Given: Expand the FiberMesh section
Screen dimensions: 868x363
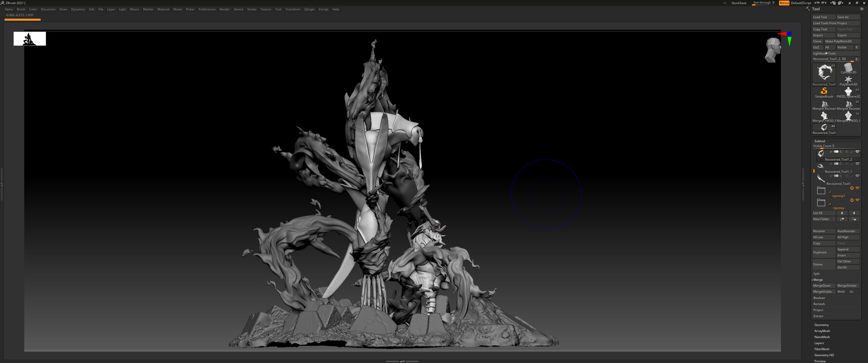Looking at the screenshot, I should 822,349.
